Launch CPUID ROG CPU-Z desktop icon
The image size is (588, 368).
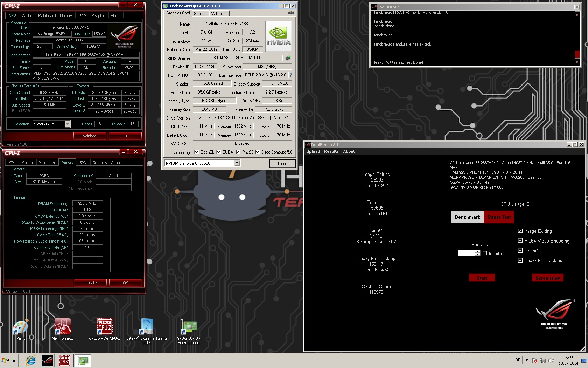[105, 329]
